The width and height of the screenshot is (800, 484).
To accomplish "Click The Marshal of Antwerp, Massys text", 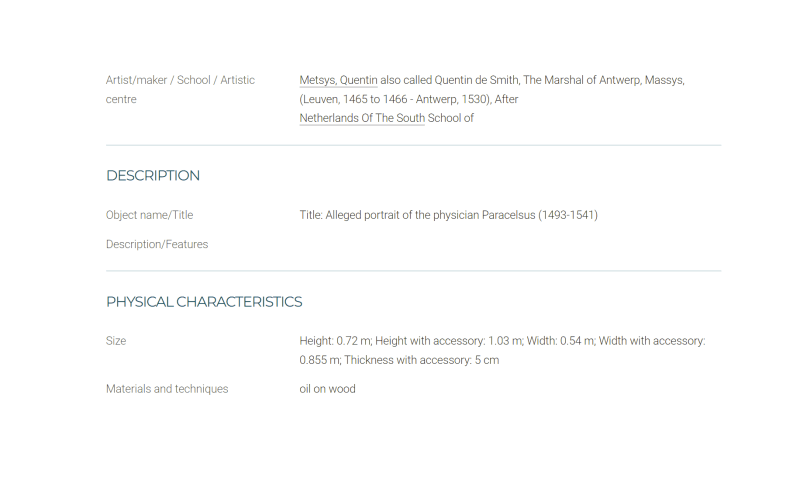I will click(604, 80).
